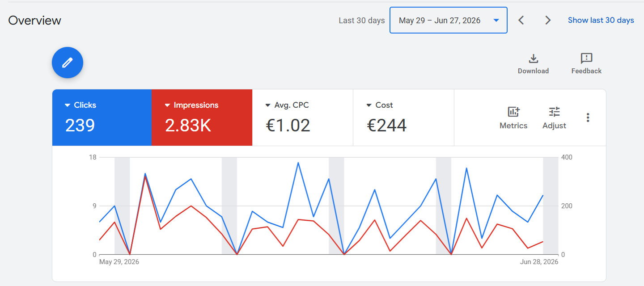Screen dimensions: 644x286
Task: Click the Overview heading
Action: [x=34, y=21]
